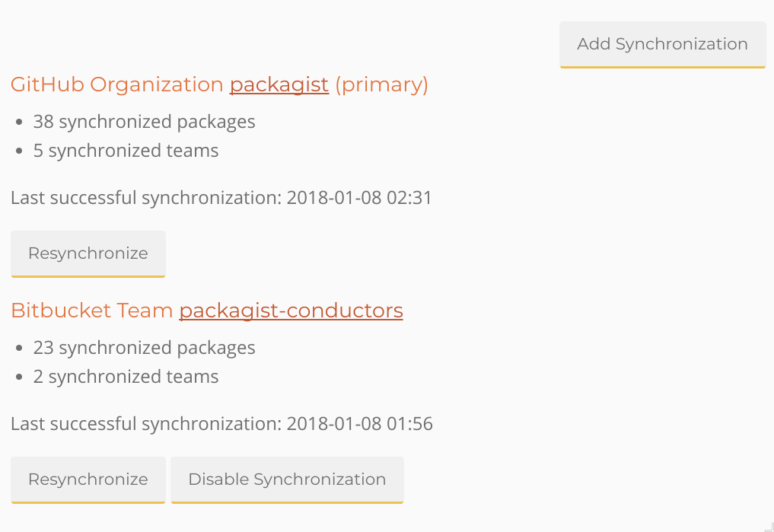Resynchronize the Bitbucket Team packagist-conductors

click(88, 479)
